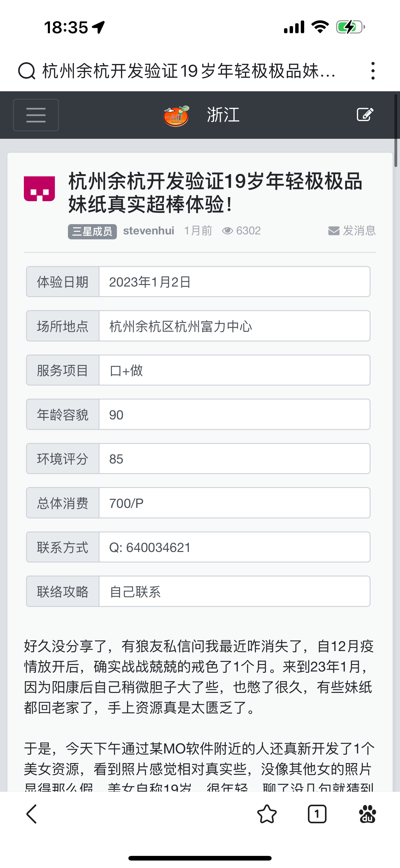This screenshot has height=868, width=400.
Task: Select the compose post icon
Action: (x=366, y=115)
